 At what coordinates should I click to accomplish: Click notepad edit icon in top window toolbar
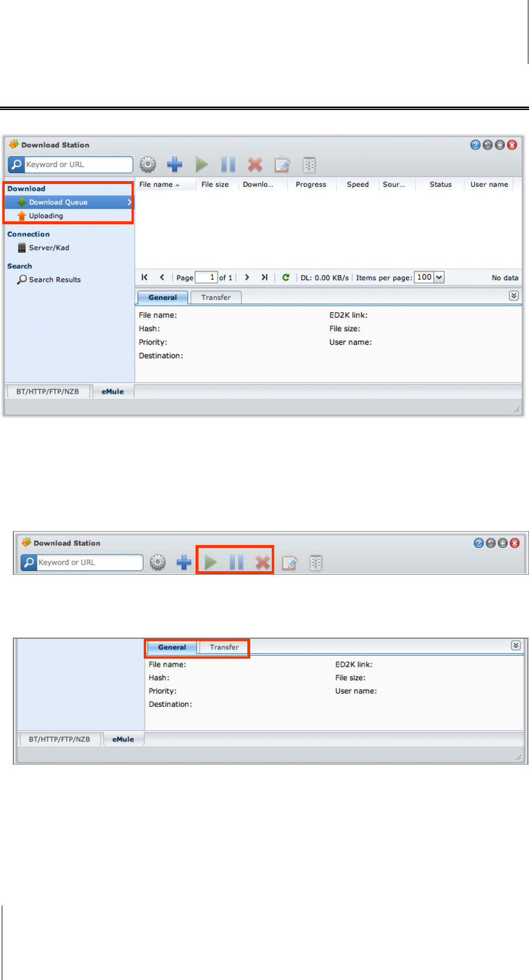[282, 165]
